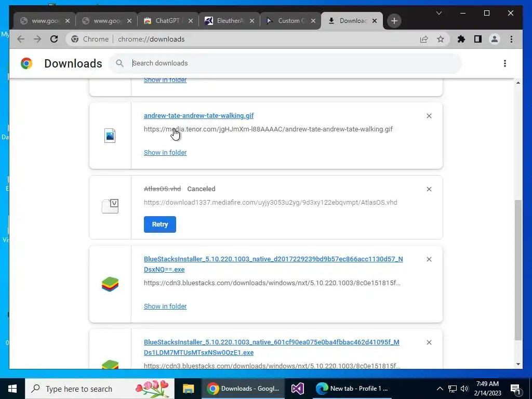Remove BlueStacks d2017229239 installer entry
This screenshot has height=399, width=532.
[x=429, y=259]
